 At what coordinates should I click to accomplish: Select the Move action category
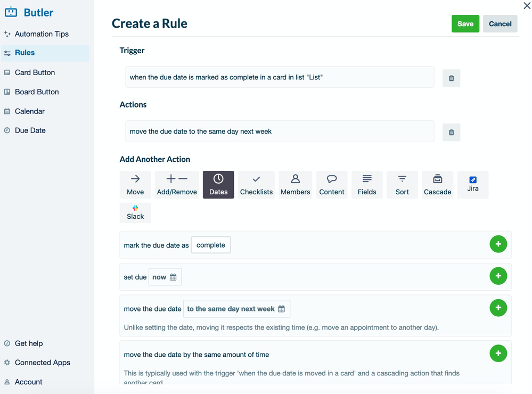pos(135,185)
